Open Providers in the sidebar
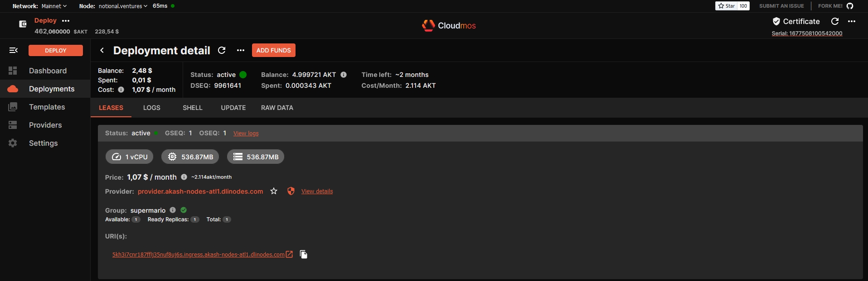The height and width of the screenshot is (281, 868). (x=45, y=125)
